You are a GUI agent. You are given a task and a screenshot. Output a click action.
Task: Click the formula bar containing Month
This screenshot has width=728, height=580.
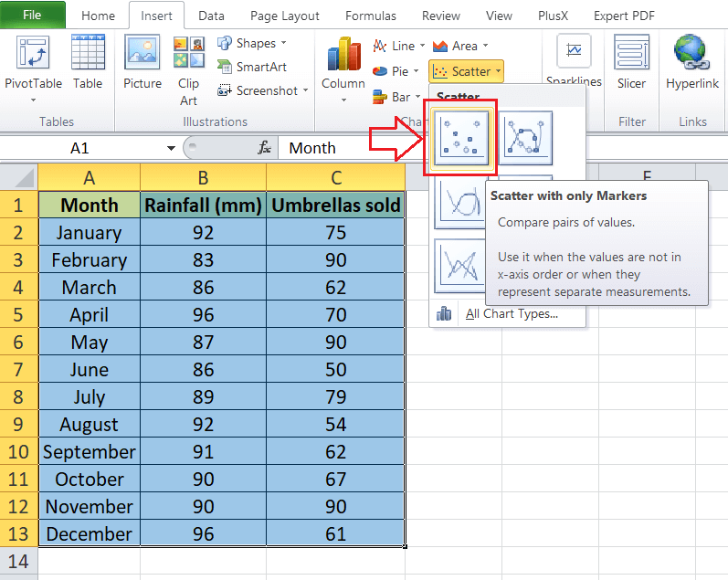tap(353, 148)
